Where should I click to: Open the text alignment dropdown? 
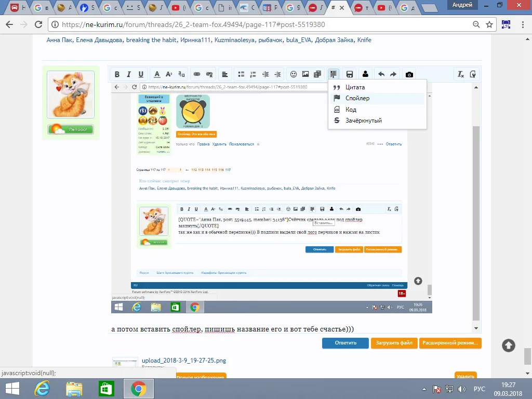[224, 74]
